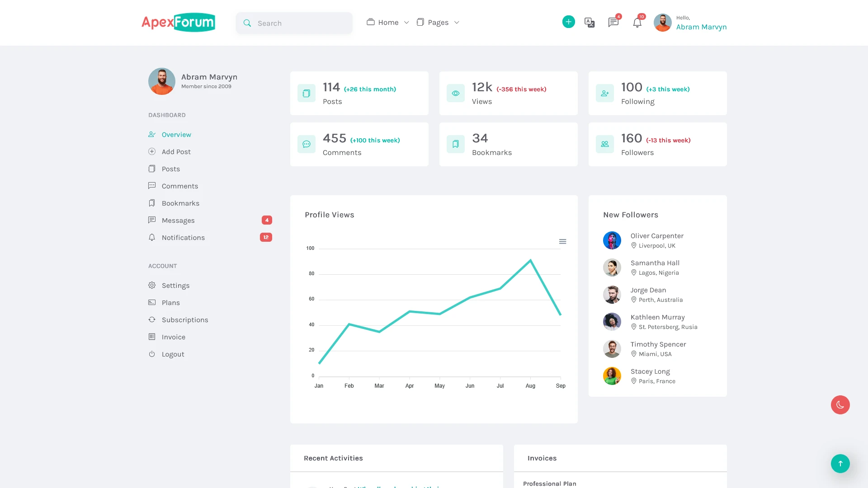Open Jorge Dean follower profile
Viewport: 868px width, 488px height.
(x=648, y=290)
